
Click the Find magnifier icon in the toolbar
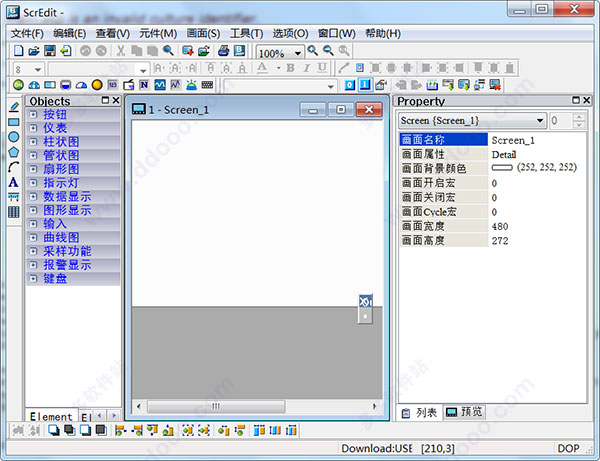(168, 50)
